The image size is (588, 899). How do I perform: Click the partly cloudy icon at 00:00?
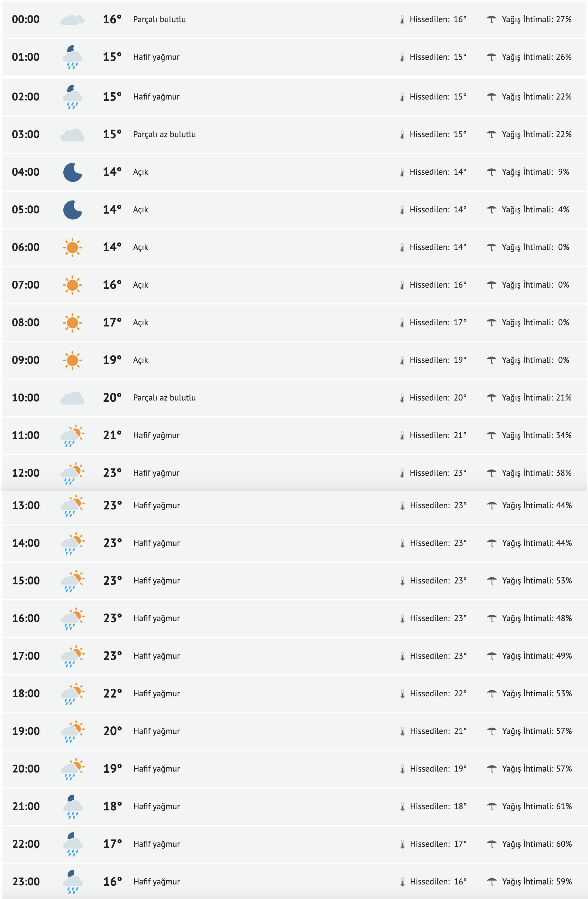pyautogui.click(x=72, y=20)
